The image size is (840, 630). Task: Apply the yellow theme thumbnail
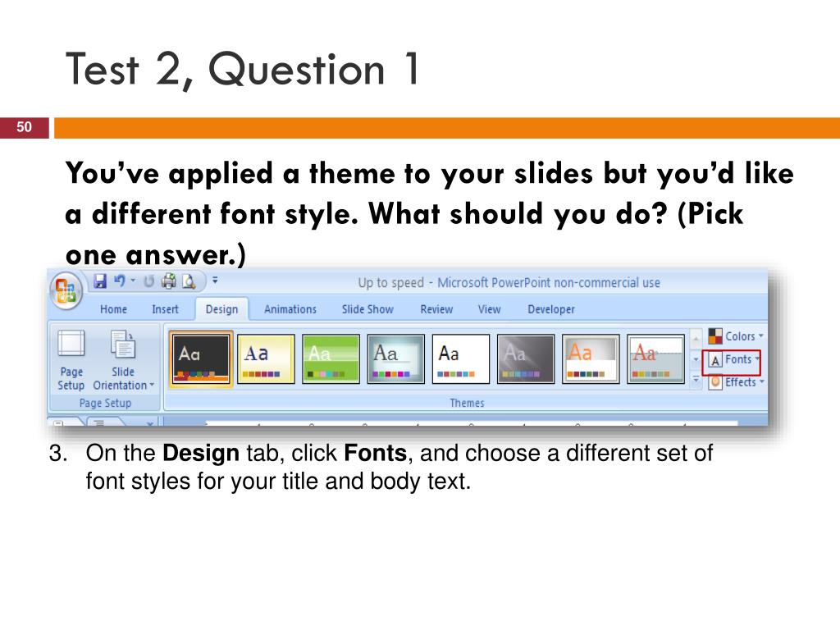(x=267, y=358)
